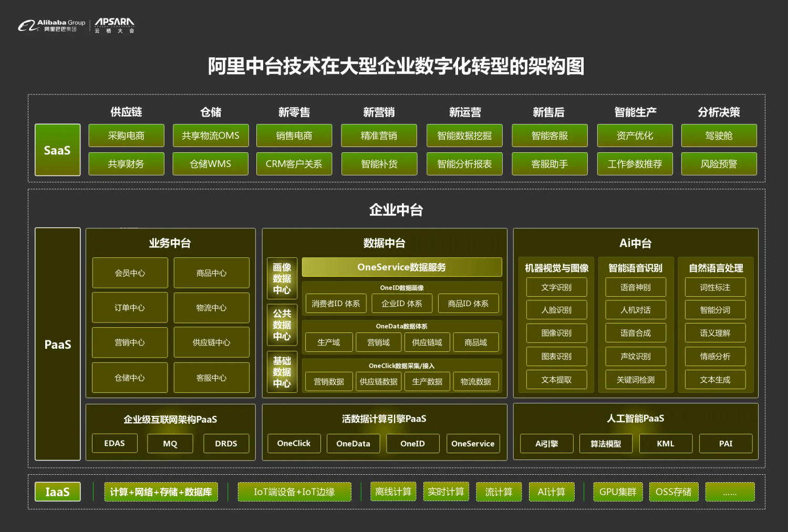Select 语音合成 in 智能语音识别 column
Screen dimensions: 788x532
636,333
